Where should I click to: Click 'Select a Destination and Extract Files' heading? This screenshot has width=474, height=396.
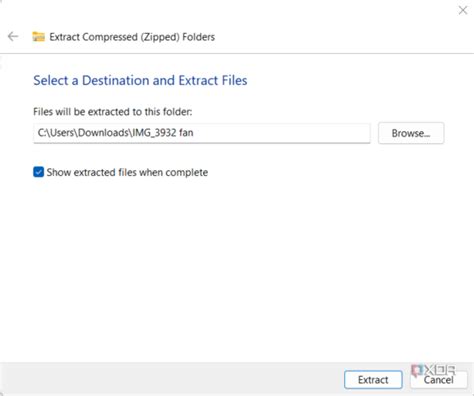[140, 80]
